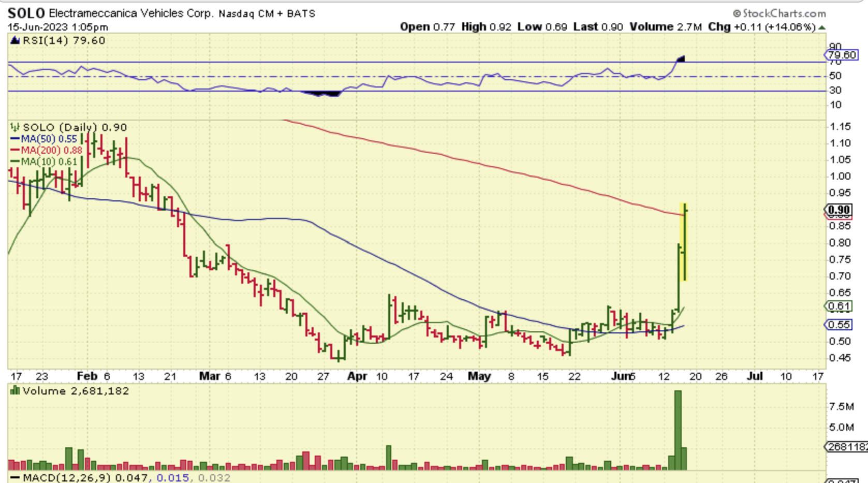Click the 0.75 price axis label
This screenshot has width=868, height=483.
[x=840, y=259]
